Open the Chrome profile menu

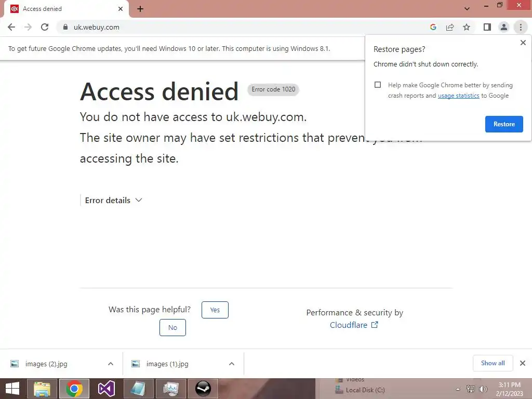(x=504, y=27)
